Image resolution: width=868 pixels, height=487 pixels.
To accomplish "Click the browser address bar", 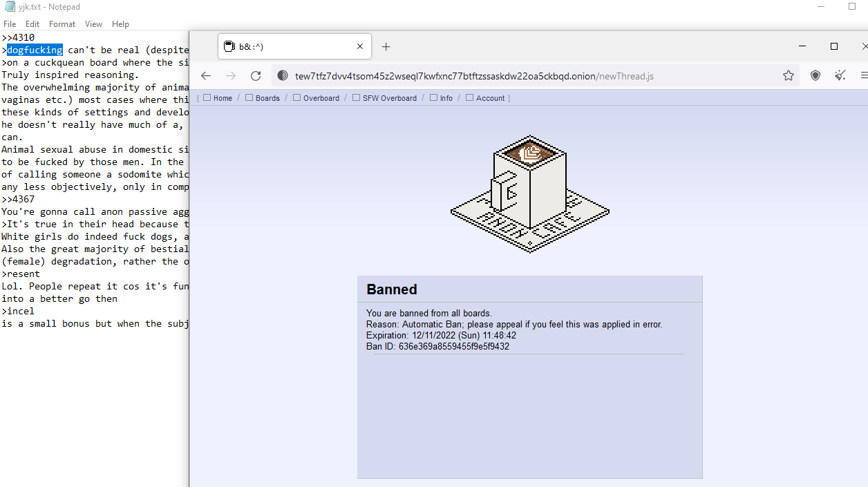I will pyautogui.click(x=536, y=76).
